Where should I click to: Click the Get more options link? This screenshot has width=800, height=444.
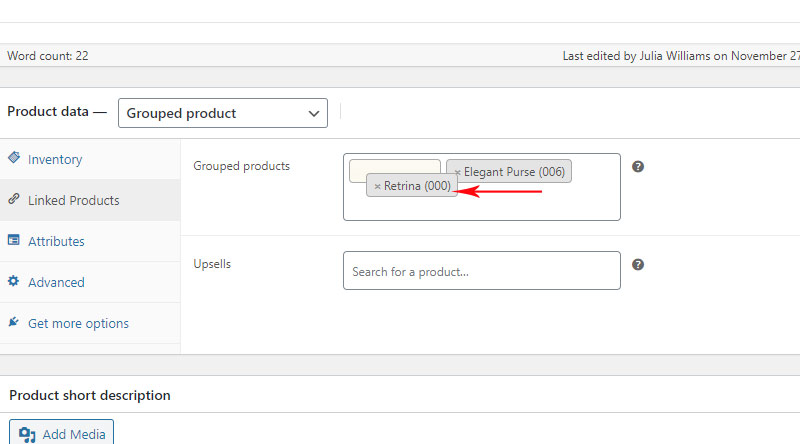pyautogui.click(x=78, y=324)
